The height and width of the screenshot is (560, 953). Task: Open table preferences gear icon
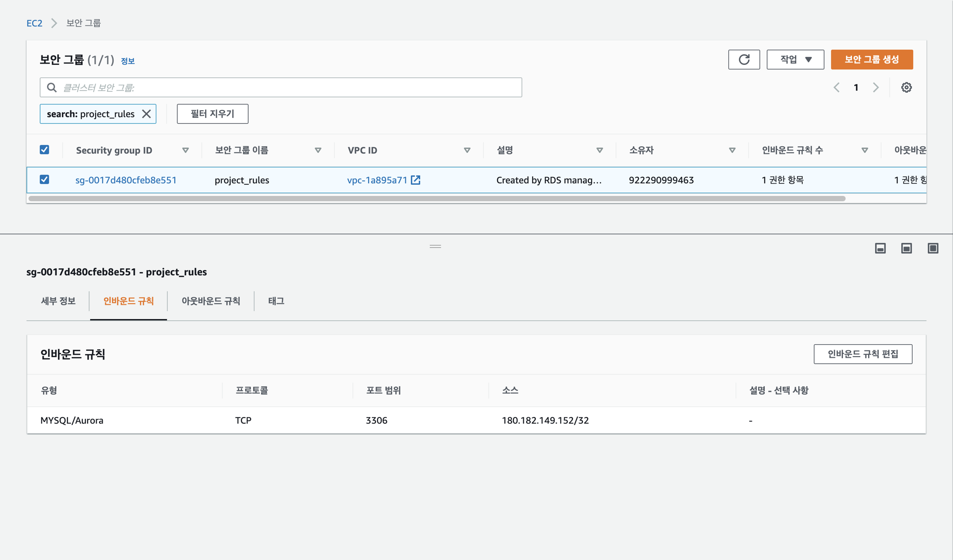click(906, 87)
